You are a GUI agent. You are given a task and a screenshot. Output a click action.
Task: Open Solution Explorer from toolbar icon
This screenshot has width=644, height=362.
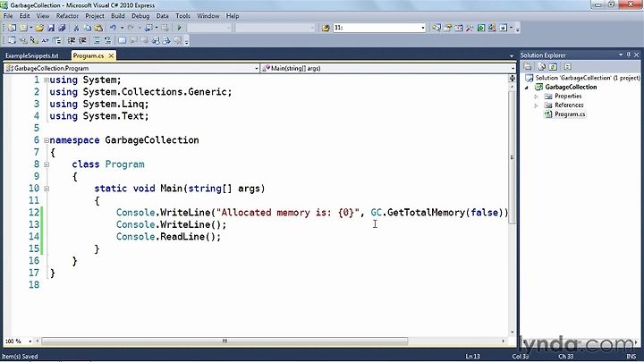[436, 28]
